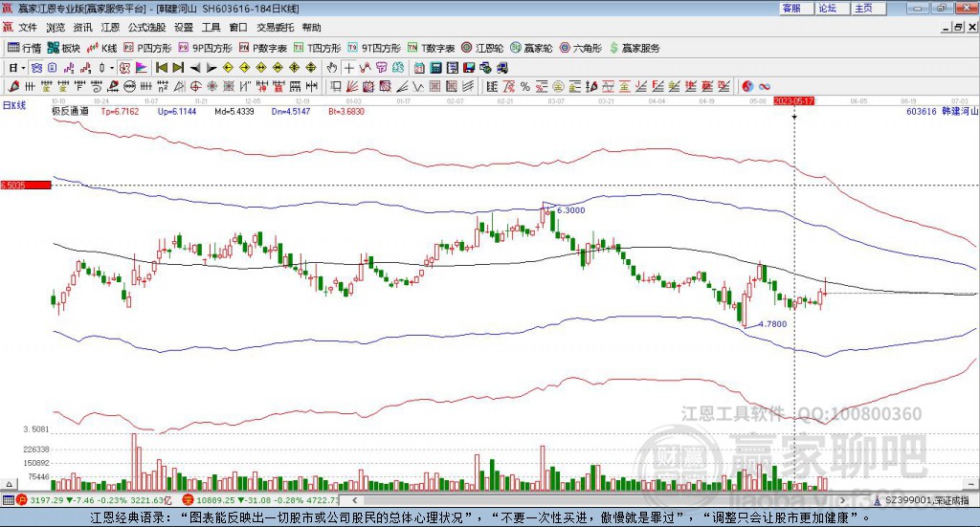Open the 板块 sector view
Screen dimensions: 980x527
tap(65, 47)
